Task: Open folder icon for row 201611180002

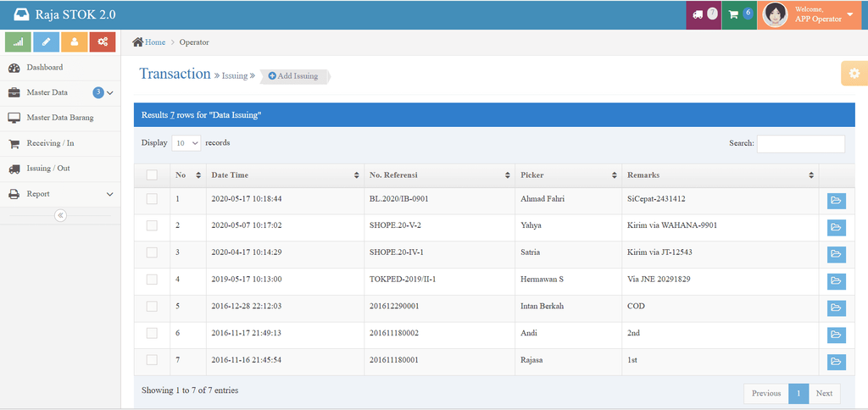Action: tap(836, 335)
